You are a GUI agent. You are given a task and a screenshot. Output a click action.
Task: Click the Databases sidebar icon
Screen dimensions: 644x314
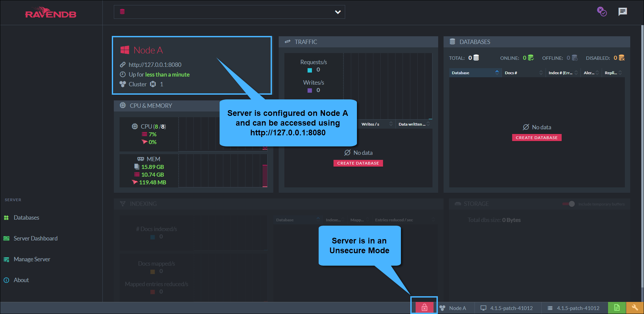tap(6, 218)
